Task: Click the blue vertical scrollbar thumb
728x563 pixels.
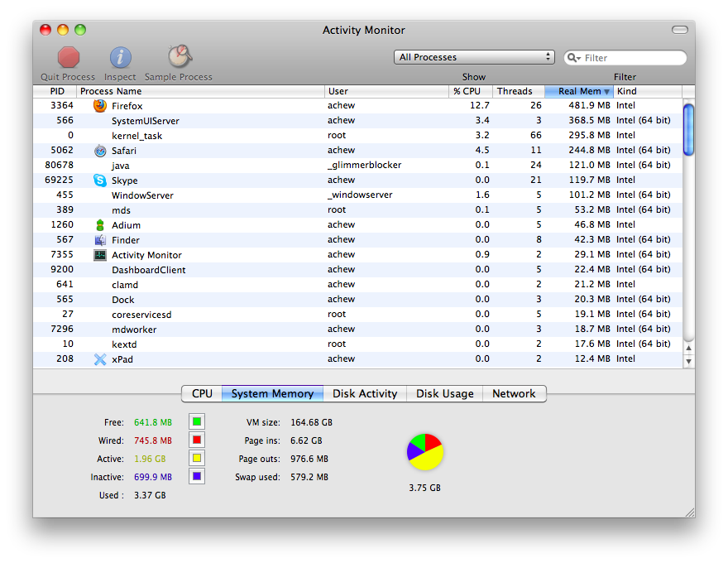Action: [x=689, y=129]
